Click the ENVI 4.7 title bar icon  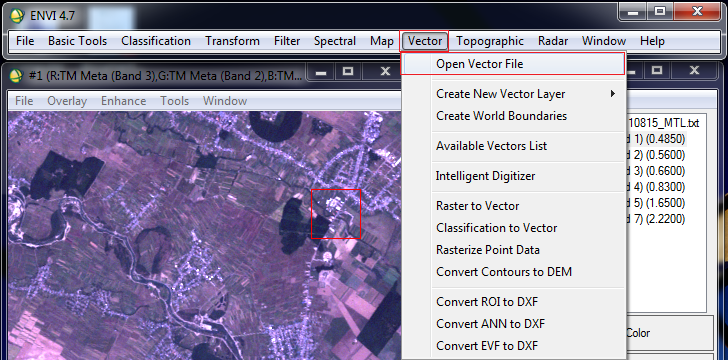(x=17, y=15)
